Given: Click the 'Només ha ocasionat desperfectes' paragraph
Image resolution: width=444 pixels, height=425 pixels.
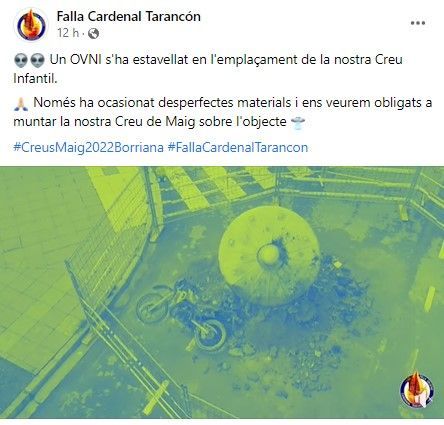Looking at the screenshot, I should tap(222, 112).
